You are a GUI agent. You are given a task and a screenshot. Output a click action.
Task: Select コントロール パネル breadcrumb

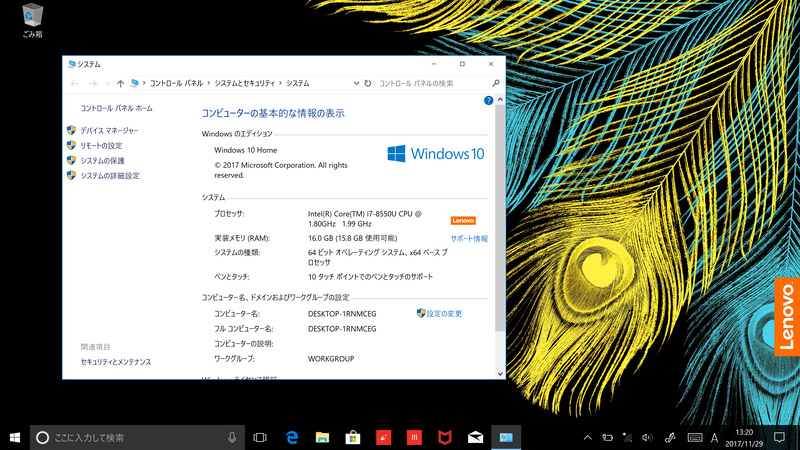[x=177, y=83]
